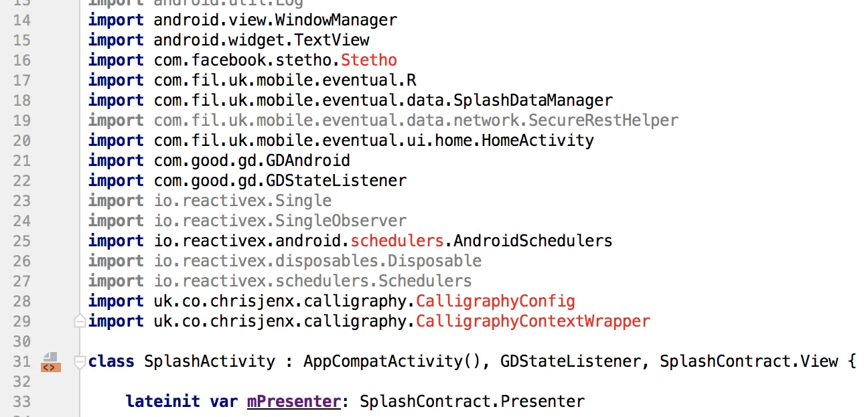Viewport: 868px width, 417px height.
Task: Click the related XML file gutter icon
Action: coord(51,362)
